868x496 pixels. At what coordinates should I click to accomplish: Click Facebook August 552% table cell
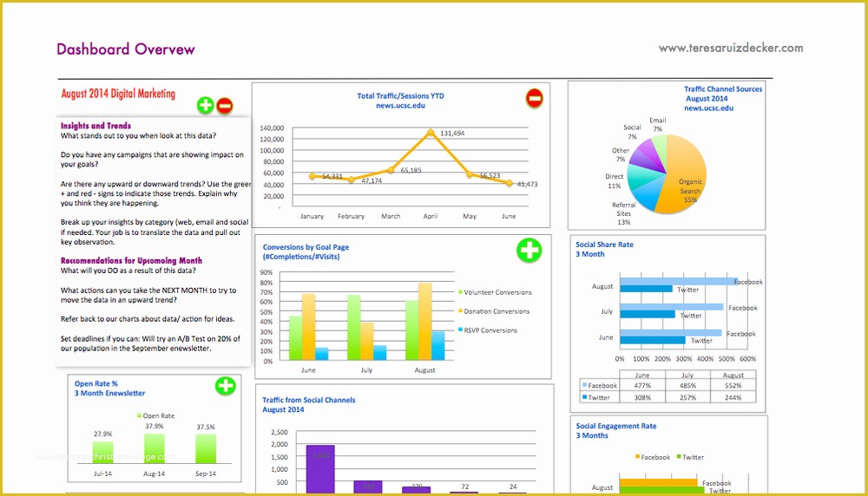tap(733, 385)
